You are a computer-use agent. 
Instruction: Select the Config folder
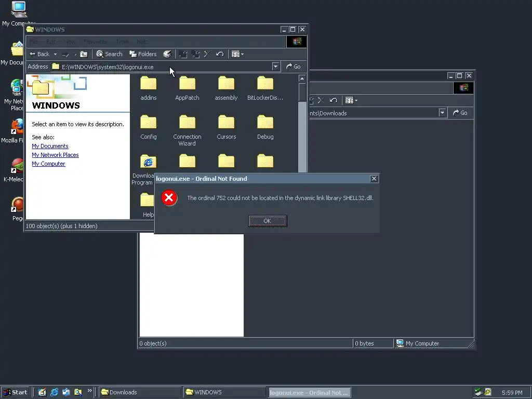pos(149,127)
